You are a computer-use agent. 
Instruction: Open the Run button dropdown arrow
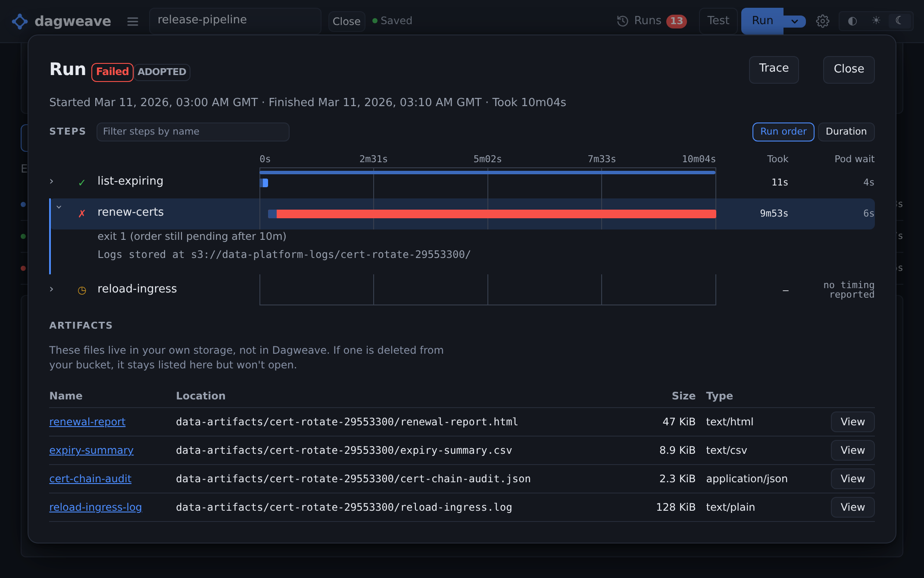tap(795, 21)
